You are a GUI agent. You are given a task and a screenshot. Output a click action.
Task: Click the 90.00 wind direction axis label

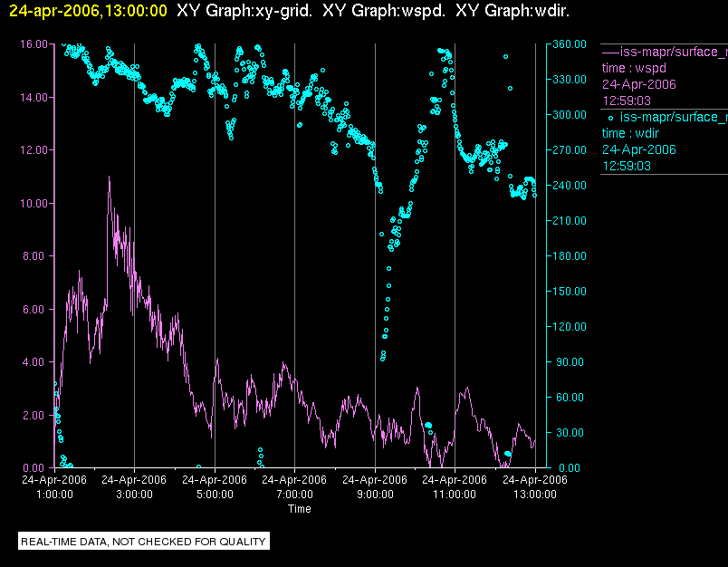(x=571, y=361)
